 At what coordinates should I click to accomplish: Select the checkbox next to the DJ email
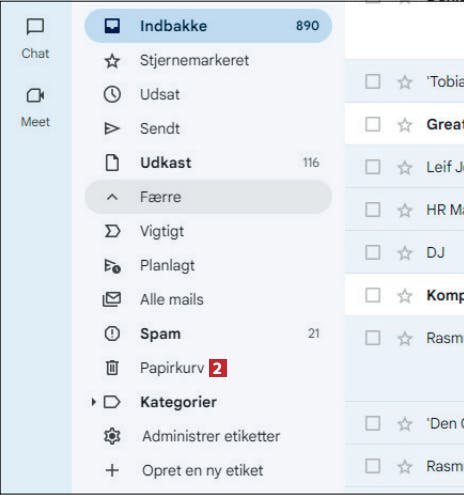[x=373, y=253]
